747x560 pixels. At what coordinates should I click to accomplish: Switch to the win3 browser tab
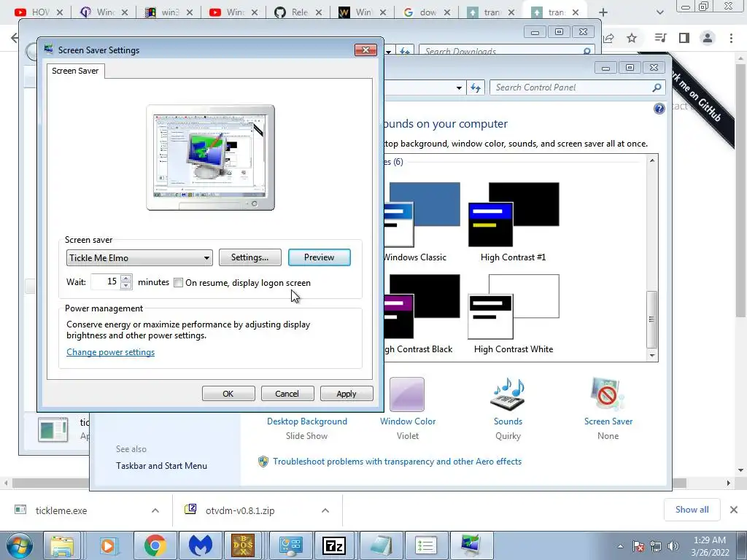tap(169, 12)
